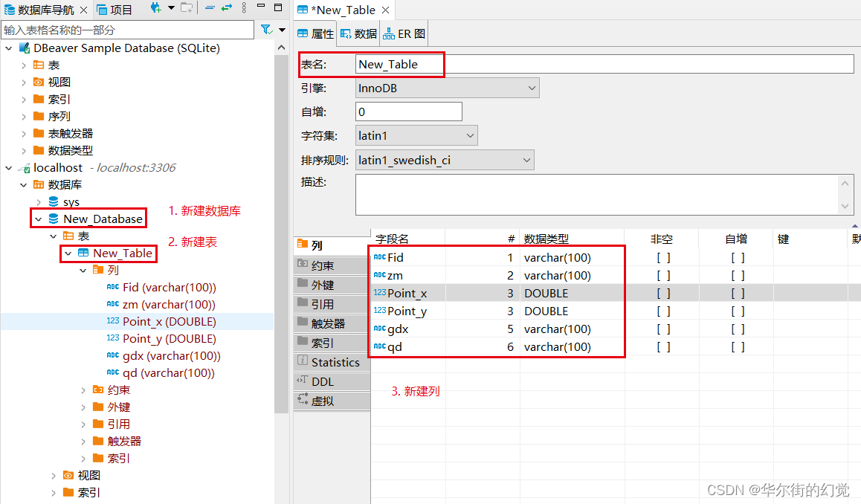Toggle 非空 checkbox for qd row
The height and width of the screenshot is (504, 861).
coord(663,347)
